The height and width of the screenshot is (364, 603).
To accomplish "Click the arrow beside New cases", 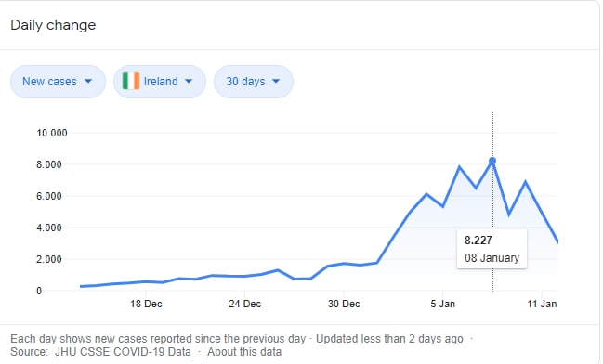I will click(88, 81).
